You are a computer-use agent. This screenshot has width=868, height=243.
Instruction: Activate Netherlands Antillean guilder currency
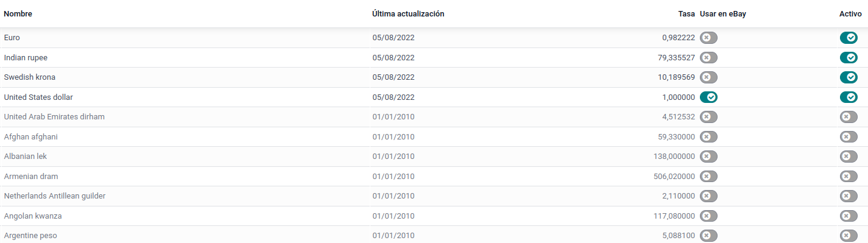849,196
